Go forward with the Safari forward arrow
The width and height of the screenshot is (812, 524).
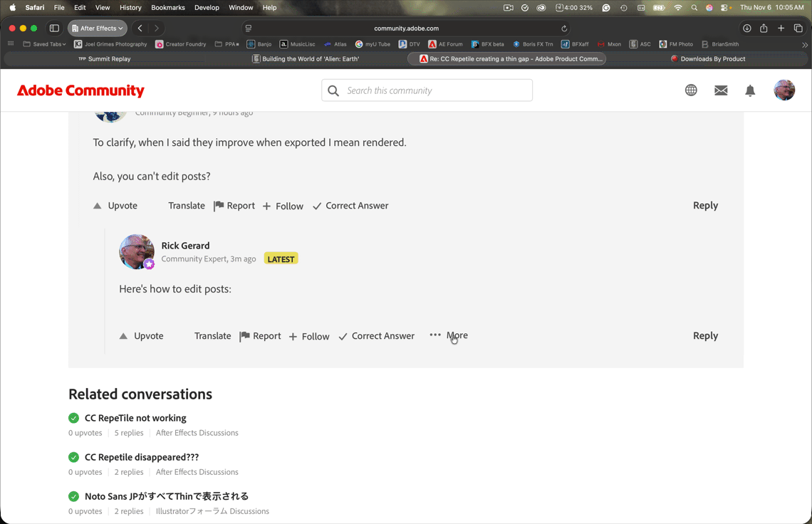point(157,28)
